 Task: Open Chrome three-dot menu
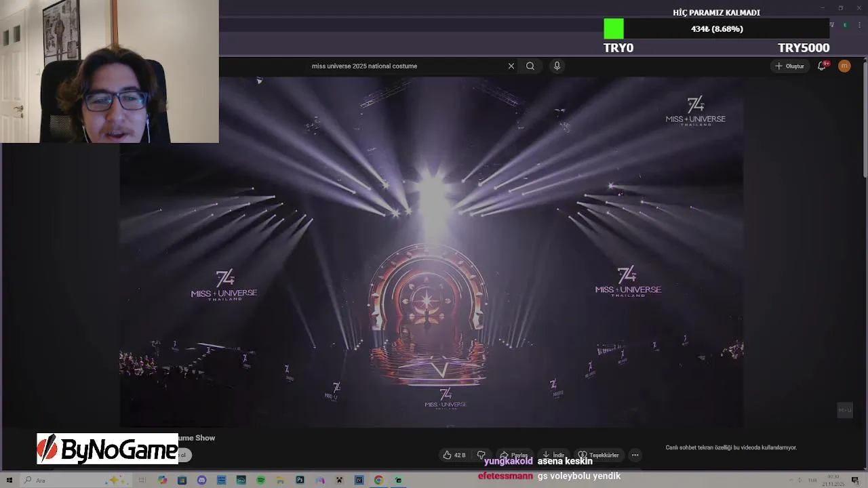coord(859,25)
